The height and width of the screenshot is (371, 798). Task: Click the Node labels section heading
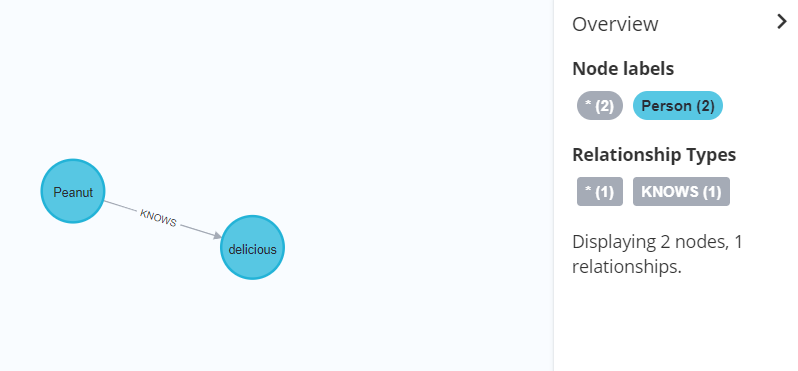(x=623, y=68)
